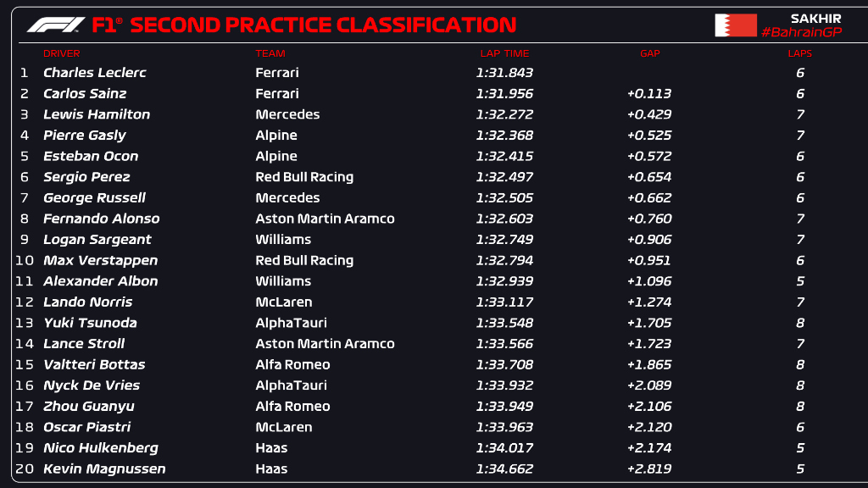Viewport: 868px width, 488px height.
Task: Select Charles Leclerc driver name
Action: pyautogui.click(x=95, y=73)
